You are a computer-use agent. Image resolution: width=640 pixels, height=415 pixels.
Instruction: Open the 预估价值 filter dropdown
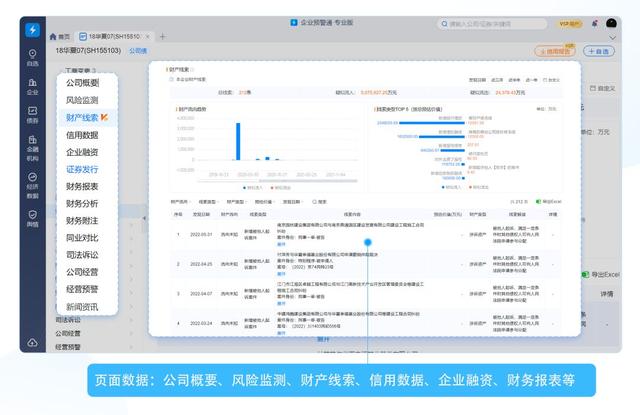tap(265, 202)
